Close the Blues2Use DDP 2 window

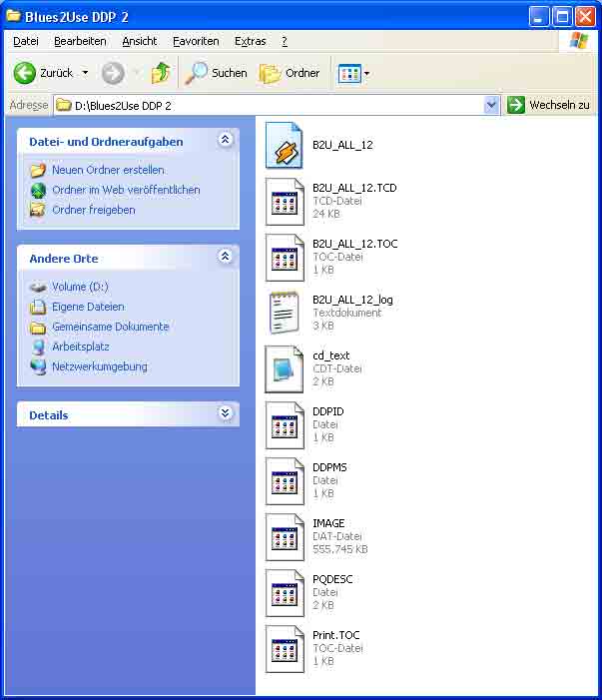coord(585,17)
